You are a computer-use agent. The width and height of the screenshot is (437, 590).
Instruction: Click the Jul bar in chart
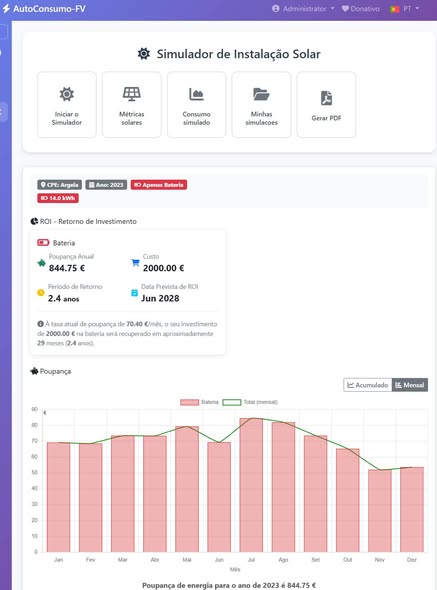tap(251, 485)
